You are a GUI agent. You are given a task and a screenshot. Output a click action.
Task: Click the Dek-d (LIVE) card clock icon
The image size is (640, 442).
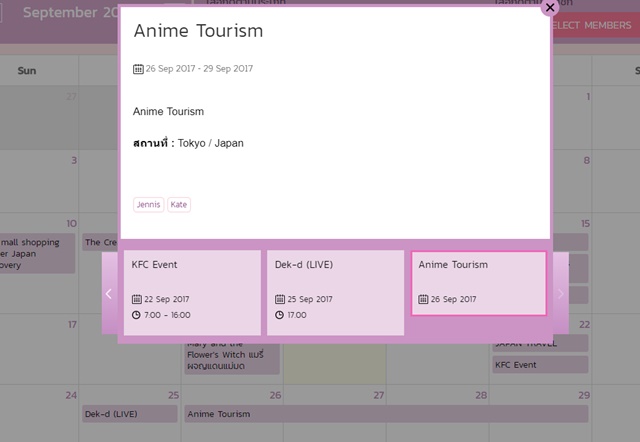click(280, 315)
